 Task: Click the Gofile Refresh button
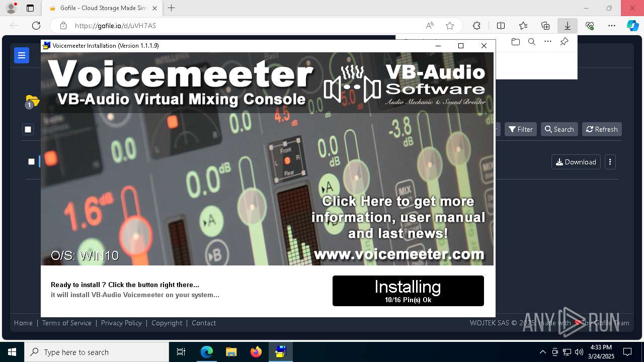[x=602, y=129]
